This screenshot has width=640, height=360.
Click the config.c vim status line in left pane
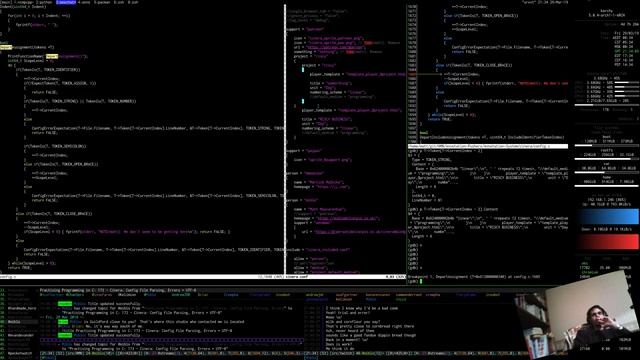tap(142, 277)
